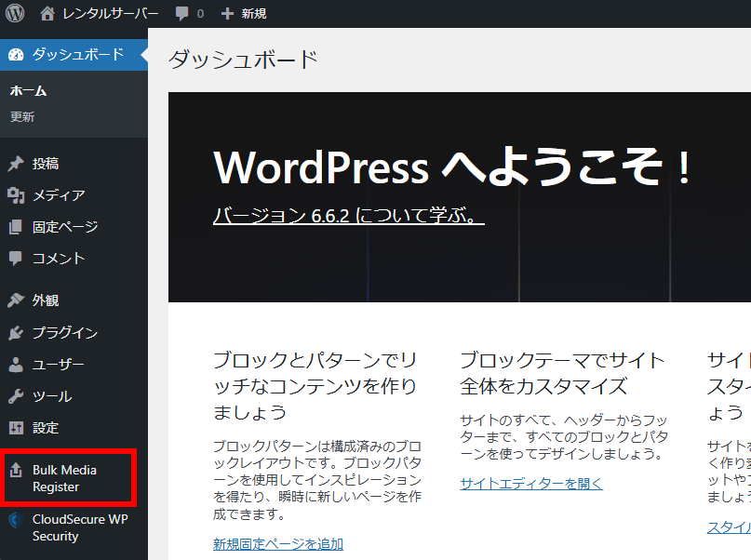Open the 固定ページ pages menu

click(64, 227)
